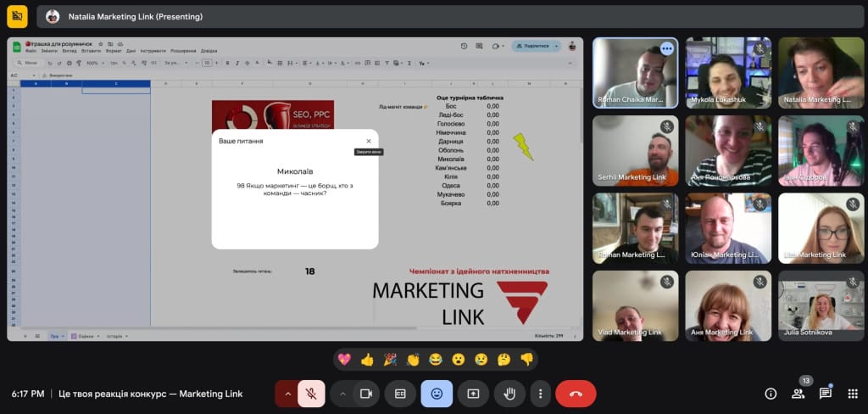Open the activities grid icon
The image size is (868, 414).
[x=851, y=394]
